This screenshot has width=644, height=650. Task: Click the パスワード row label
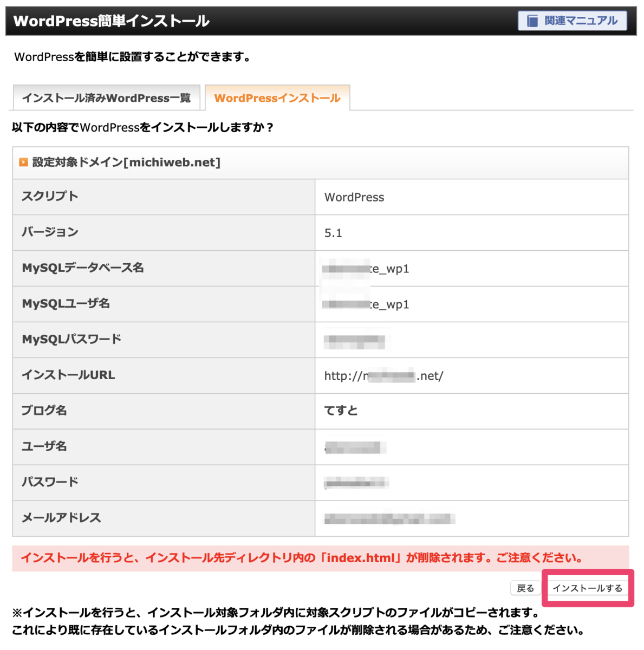click(50, 482)
